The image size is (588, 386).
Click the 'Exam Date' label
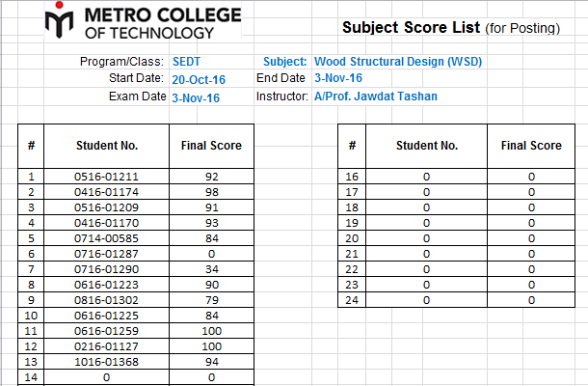pos(138,96)
